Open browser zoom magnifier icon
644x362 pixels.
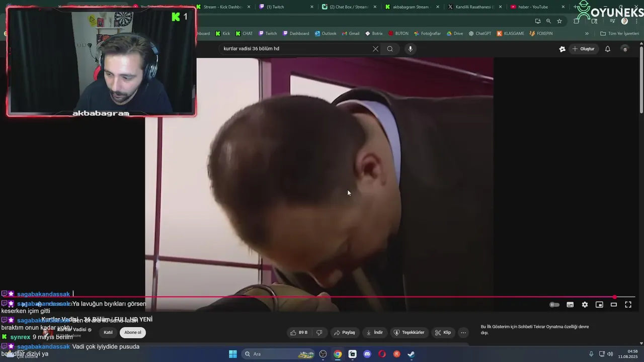pyautogui.click(x=548, y=21)
